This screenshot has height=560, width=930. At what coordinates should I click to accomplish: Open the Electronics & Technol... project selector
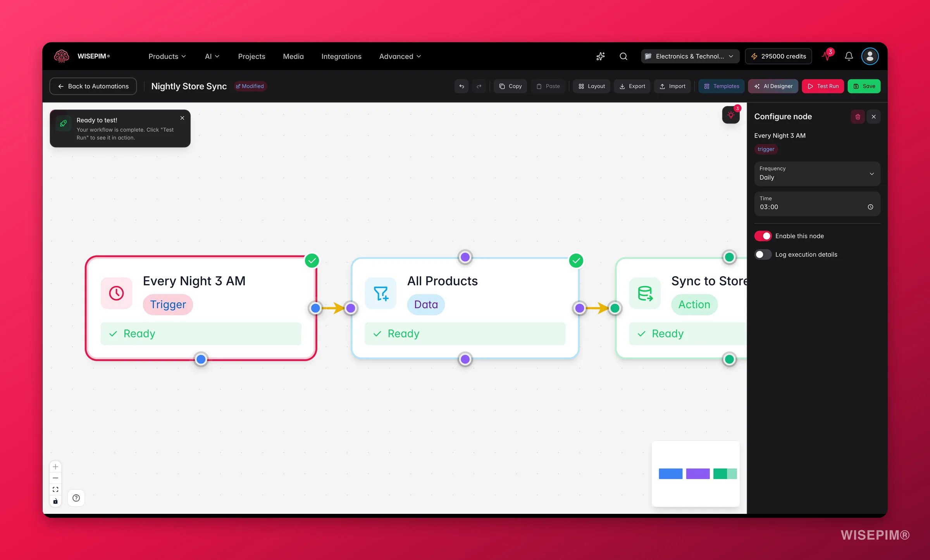tap(690, 56)
